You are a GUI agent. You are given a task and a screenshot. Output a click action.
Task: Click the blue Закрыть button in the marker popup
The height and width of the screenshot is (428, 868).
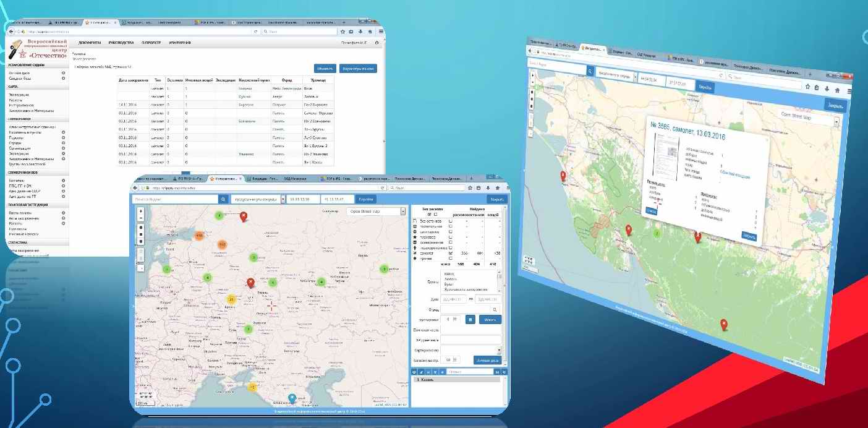pyautogui.click(x=749, y=236)
